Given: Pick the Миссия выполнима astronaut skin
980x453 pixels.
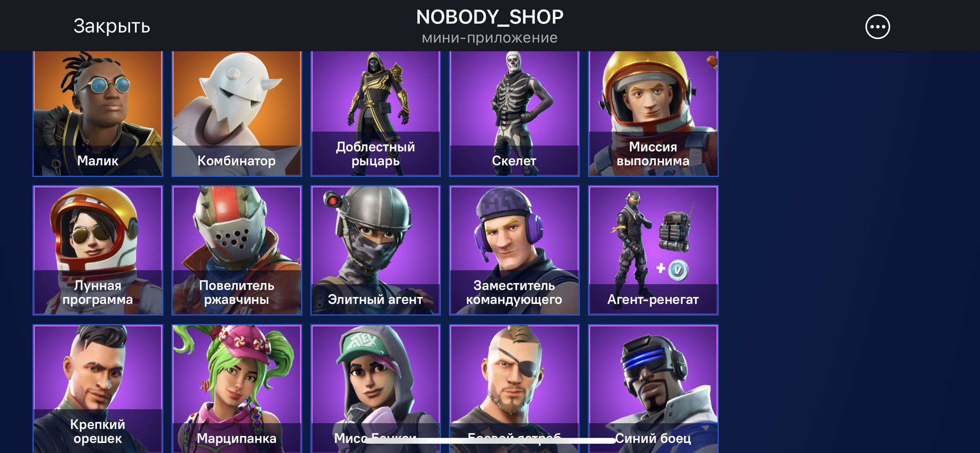Looking at the screenshot, I should pos(653,113).
